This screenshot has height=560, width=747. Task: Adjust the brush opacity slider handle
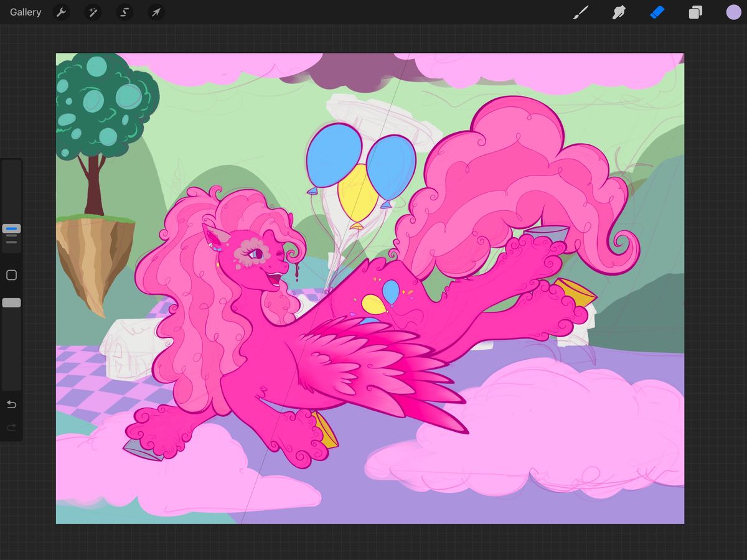(11, 302)
